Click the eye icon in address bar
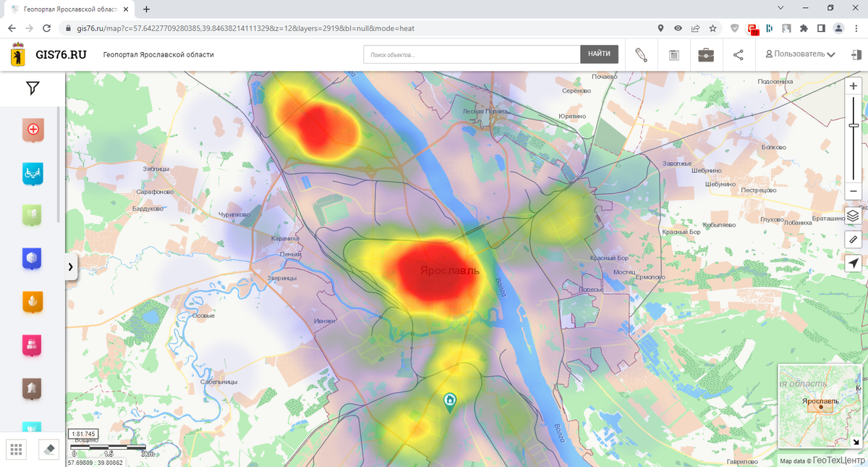 click(x=678, y=28)
